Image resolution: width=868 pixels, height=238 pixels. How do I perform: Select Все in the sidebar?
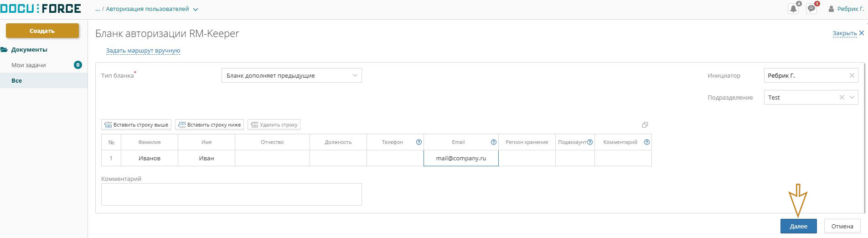[44, 80]
